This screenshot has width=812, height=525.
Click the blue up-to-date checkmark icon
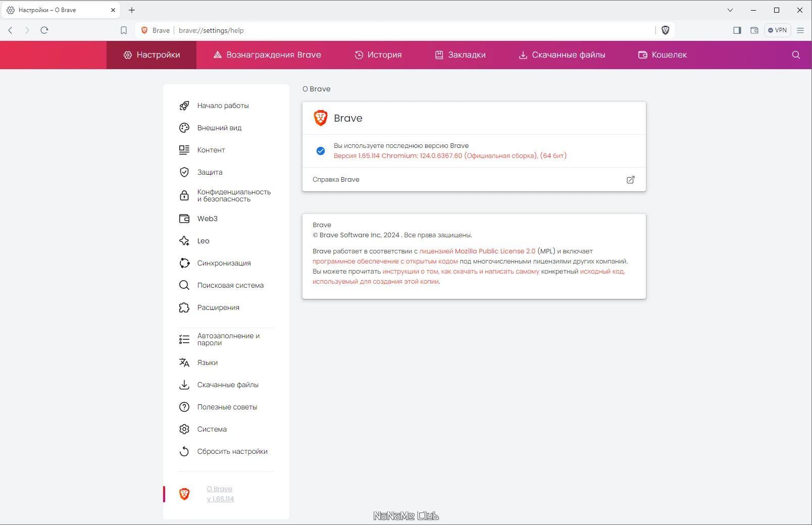320,150
